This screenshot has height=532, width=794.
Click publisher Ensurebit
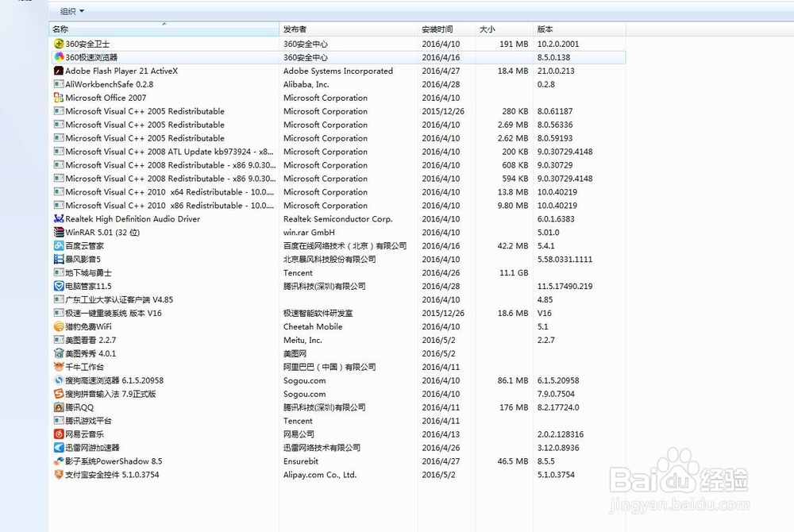(x=301, y=461)
